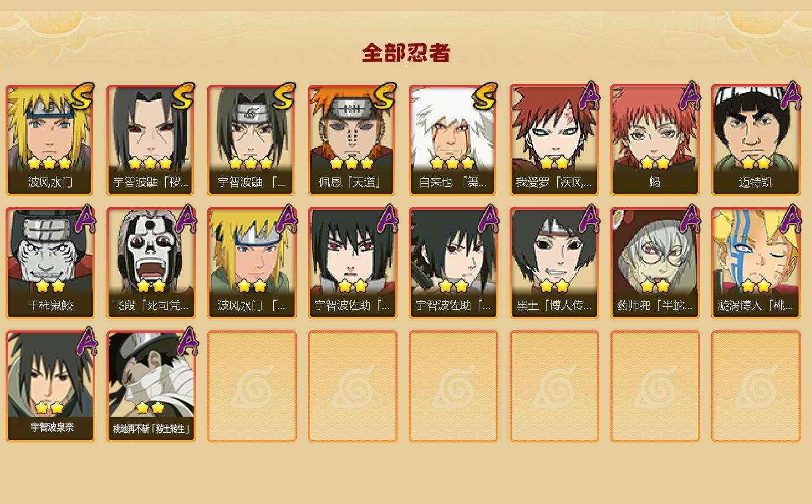Select the 我爱罗「疾风…」 ninja card
The height and width of the screenshot is (504, 812).
coord(554,140)
